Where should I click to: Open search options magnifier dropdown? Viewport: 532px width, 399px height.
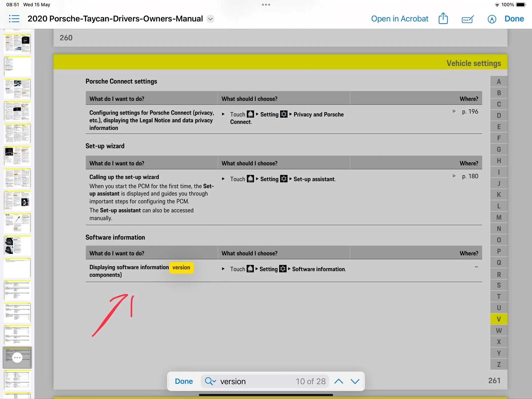click(x=210, y=381)
